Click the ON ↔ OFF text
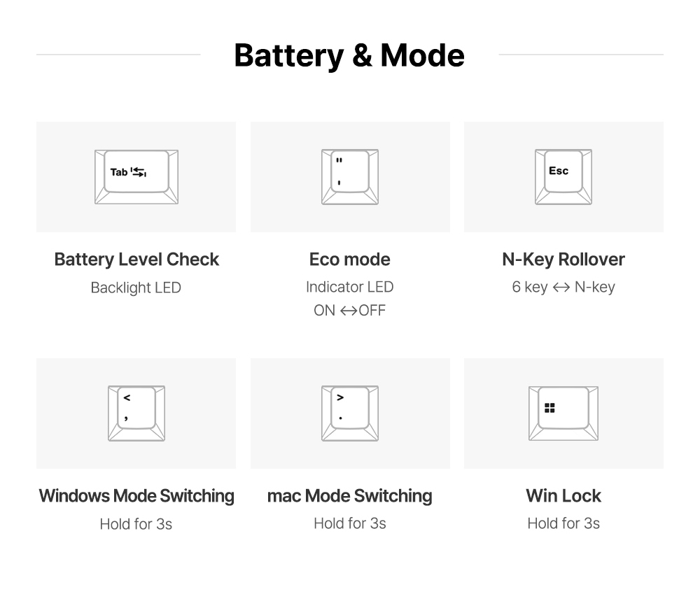Viewport: 700px width, 594px height. click(x=350, y=310)
